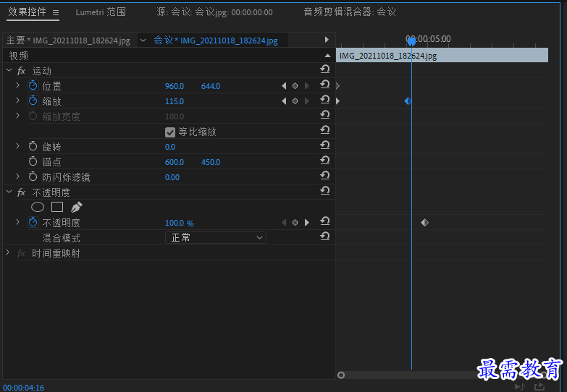Go to previous 缩放 keyframe
The height and width of the screenshot is (392, 567).
[284, 101]
